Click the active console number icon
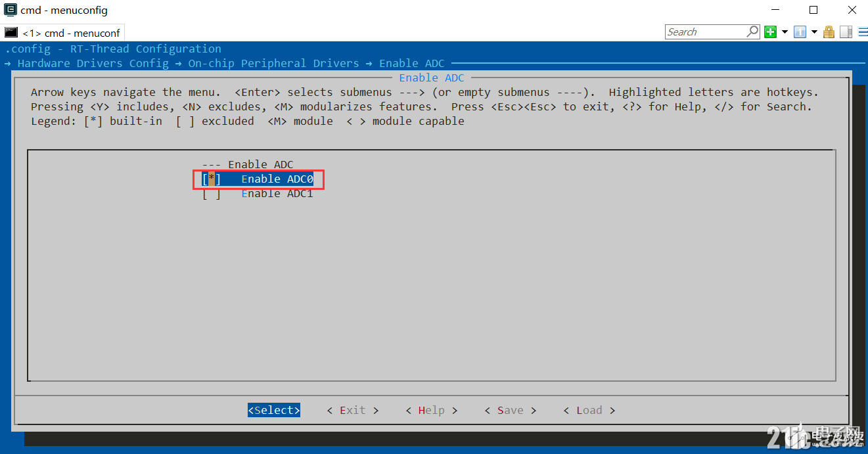Image resolution: width=868 pixels, height=454 pixels. tap(800, 32)
